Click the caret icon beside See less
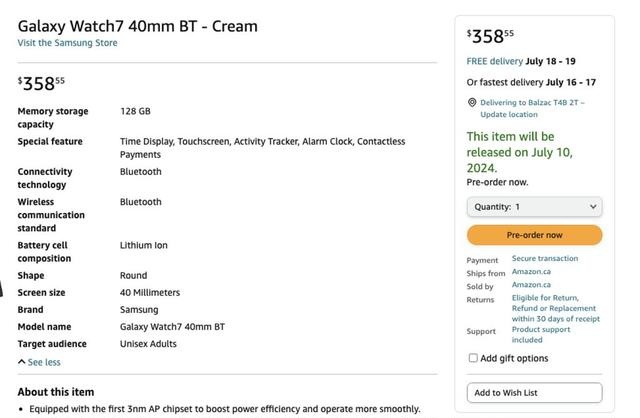Screen dimensions: 640x418 click(22, 362)
